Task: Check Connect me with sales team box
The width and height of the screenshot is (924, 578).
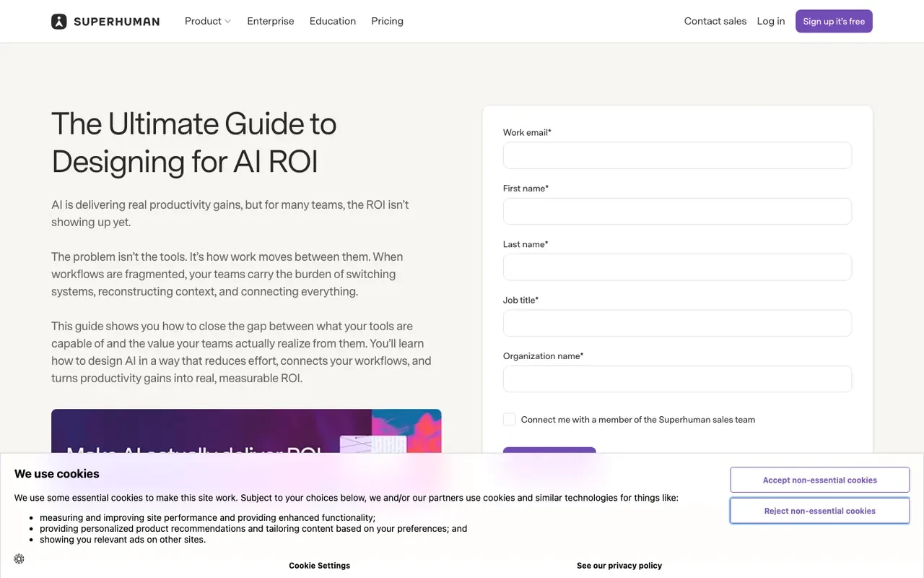Action: click(510, 420)
